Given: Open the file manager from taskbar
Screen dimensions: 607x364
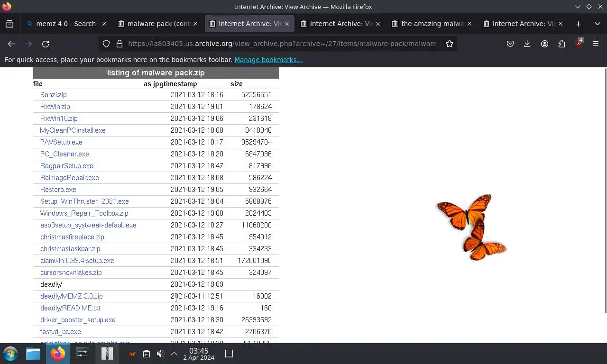Looking at the screenshot, I should [x=33, y=354].
